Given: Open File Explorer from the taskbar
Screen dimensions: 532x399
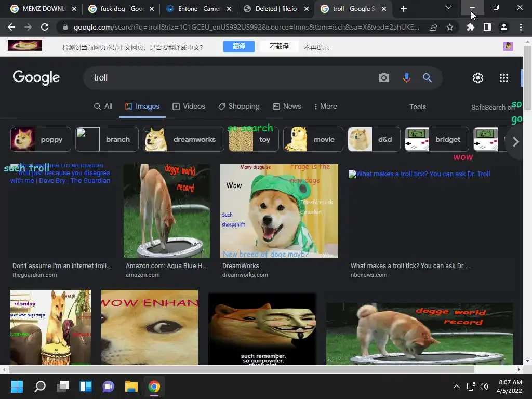Looking at the screenshot, I should click(131, 387).
